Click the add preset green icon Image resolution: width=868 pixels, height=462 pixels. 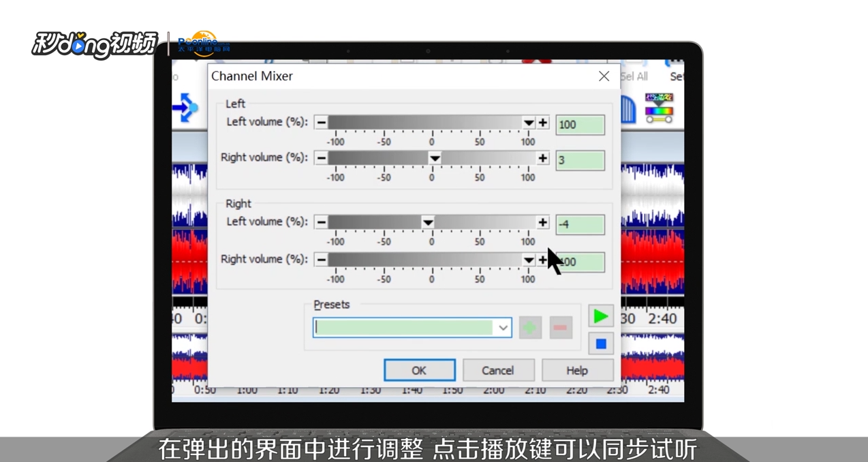click(530, 328)
